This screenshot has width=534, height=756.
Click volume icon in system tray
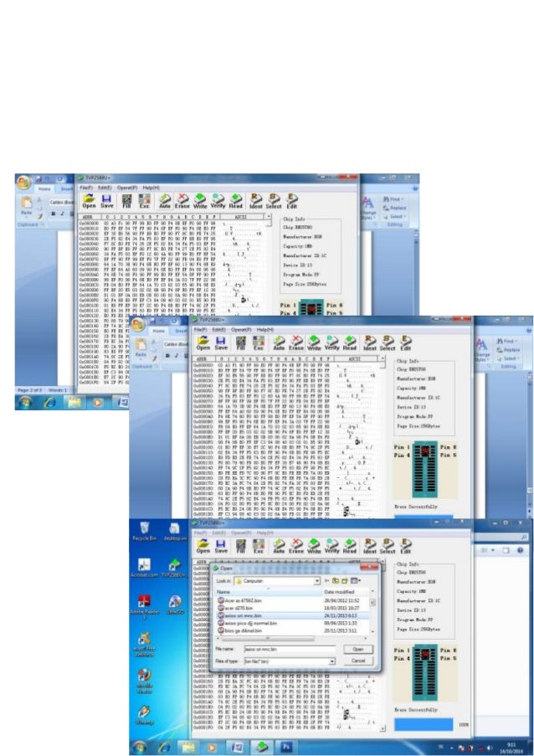490,748
